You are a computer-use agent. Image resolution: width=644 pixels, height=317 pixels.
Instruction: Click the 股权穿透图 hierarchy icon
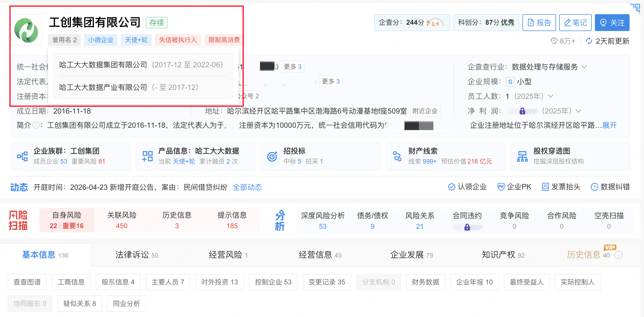point(522,157)
